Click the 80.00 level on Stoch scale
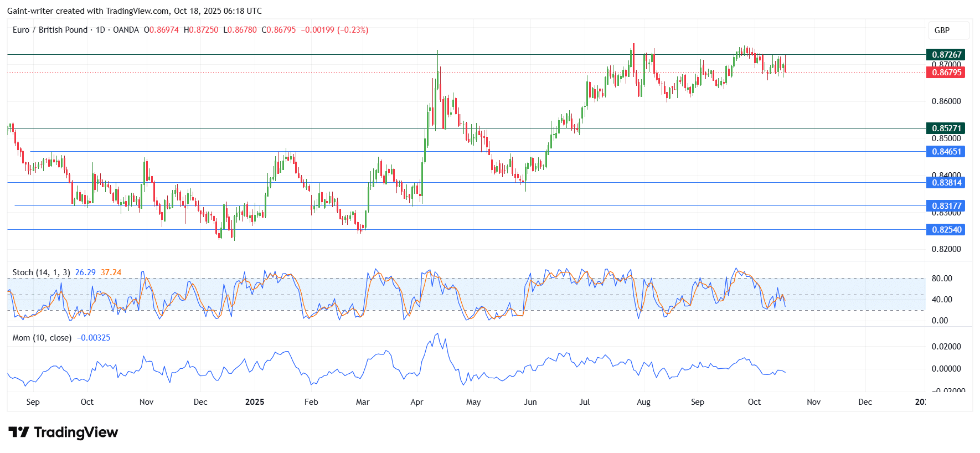 point(942,279)
